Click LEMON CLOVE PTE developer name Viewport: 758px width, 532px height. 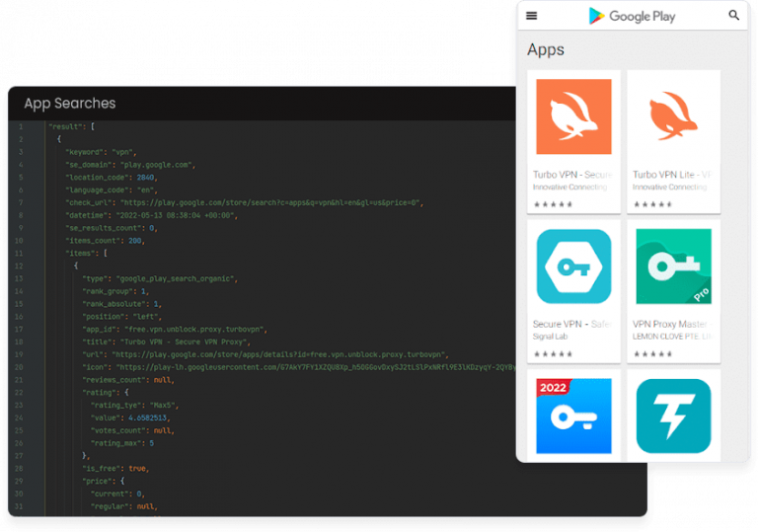pyautogui.click(x=672, y=337)
